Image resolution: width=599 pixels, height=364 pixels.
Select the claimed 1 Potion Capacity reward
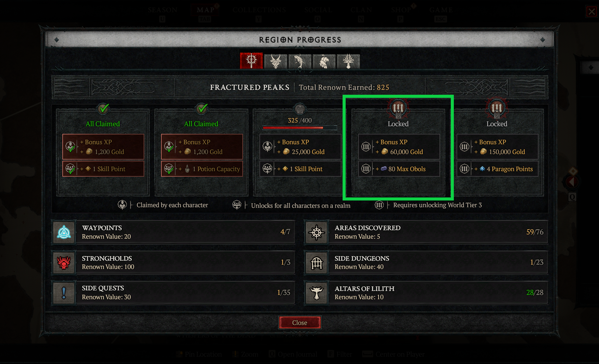click(x=202, y=169)
